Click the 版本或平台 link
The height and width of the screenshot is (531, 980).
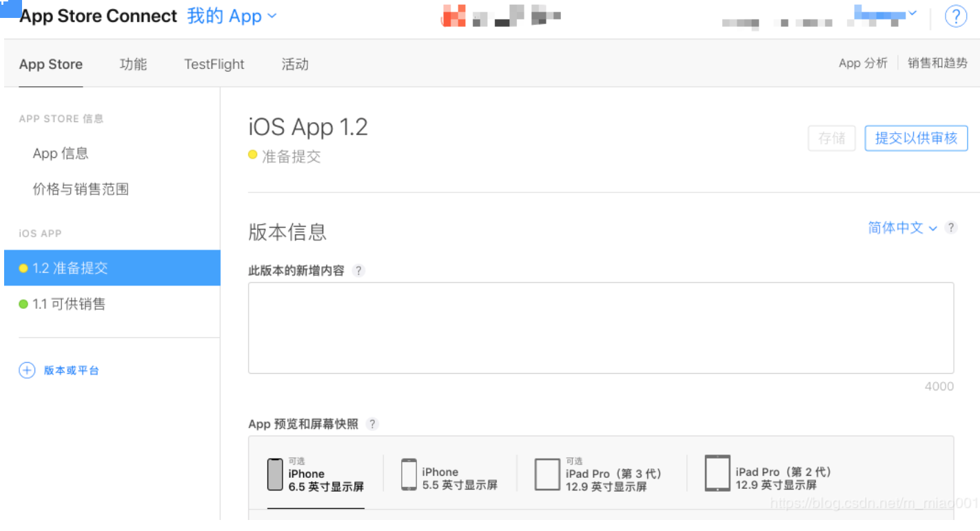[x=72, y=370]
